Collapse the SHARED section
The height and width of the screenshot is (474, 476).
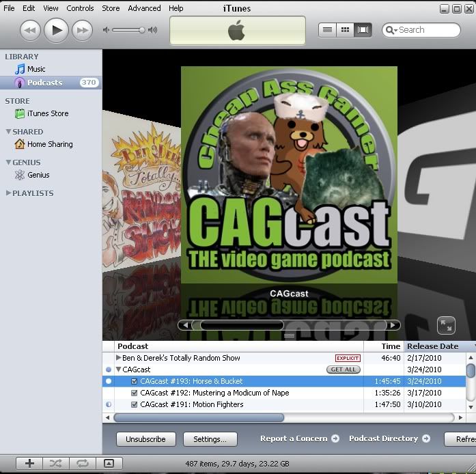point(8,132)
